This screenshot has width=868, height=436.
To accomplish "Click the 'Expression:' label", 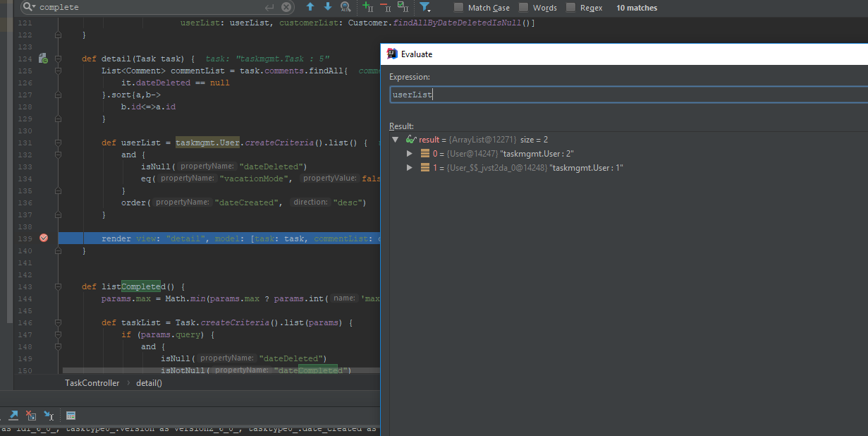I will pyautogui.click(x=410, y=76).
